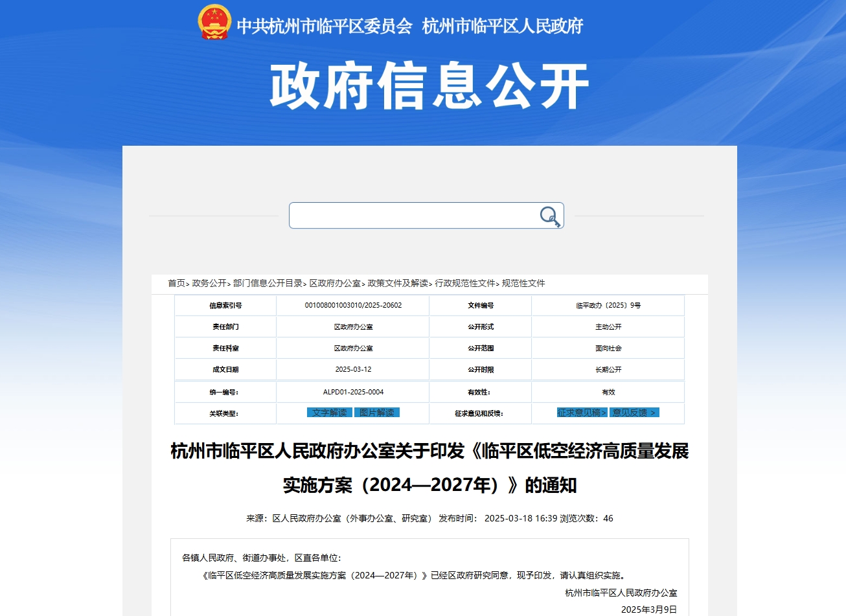Screen dimensions: 846x616
Task: Click 中共杭州市临平区委员会 header text
Action: (x=325, y=27)
